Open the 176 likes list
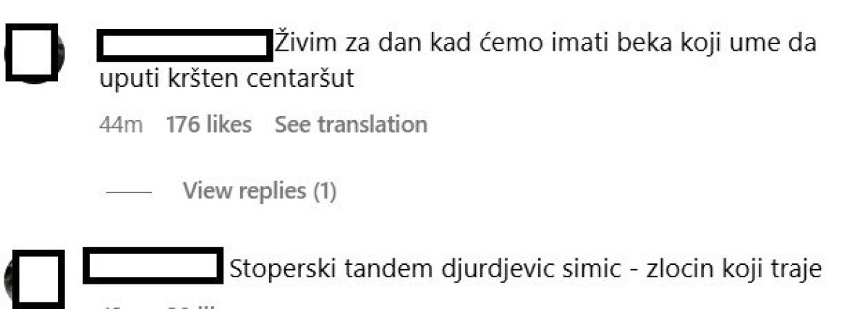 pos(209,124)
